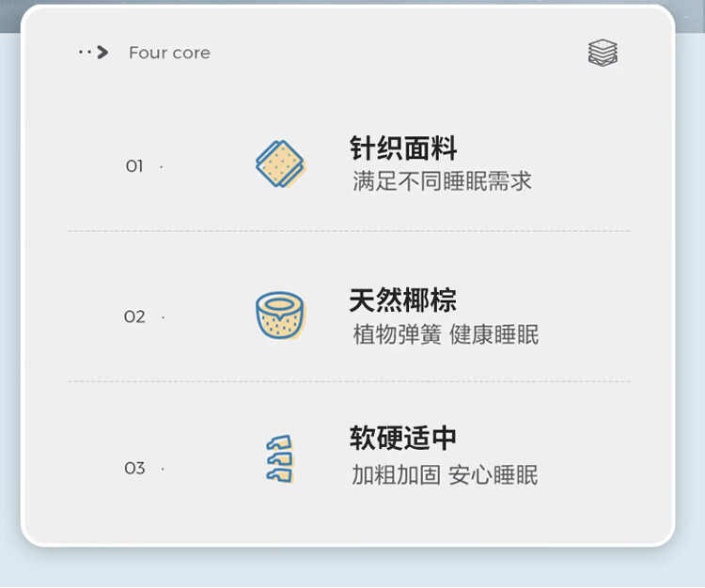Click the two dots before the arrow
This screenshot has height=588, width=705.
coord(85,52)
